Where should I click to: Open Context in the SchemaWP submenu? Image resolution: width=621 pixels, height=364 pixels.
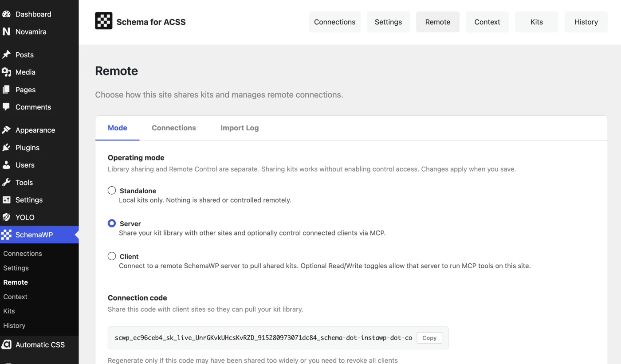(15, 297)
